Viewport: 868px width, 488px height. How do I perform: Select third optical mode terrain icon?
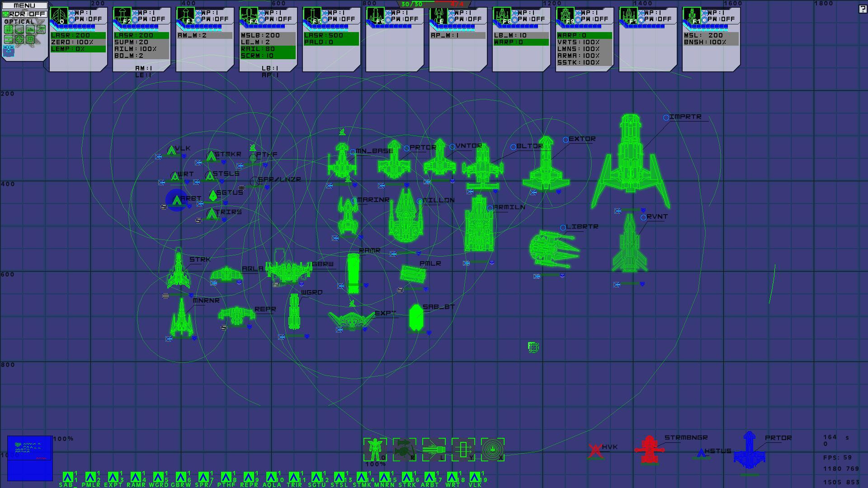(x=30, y=30)
